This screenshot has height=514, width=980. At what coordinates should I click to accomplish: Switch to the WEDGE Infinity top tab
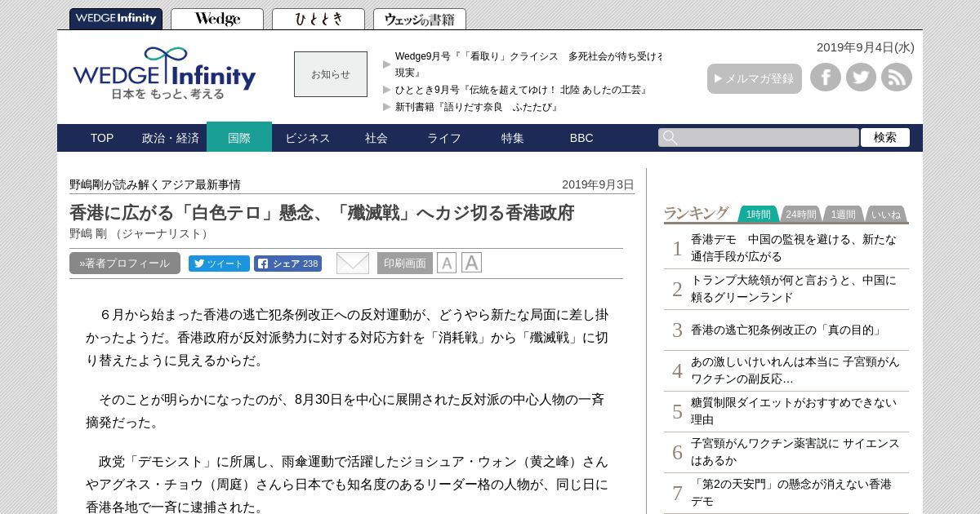[x=116, y=19]
